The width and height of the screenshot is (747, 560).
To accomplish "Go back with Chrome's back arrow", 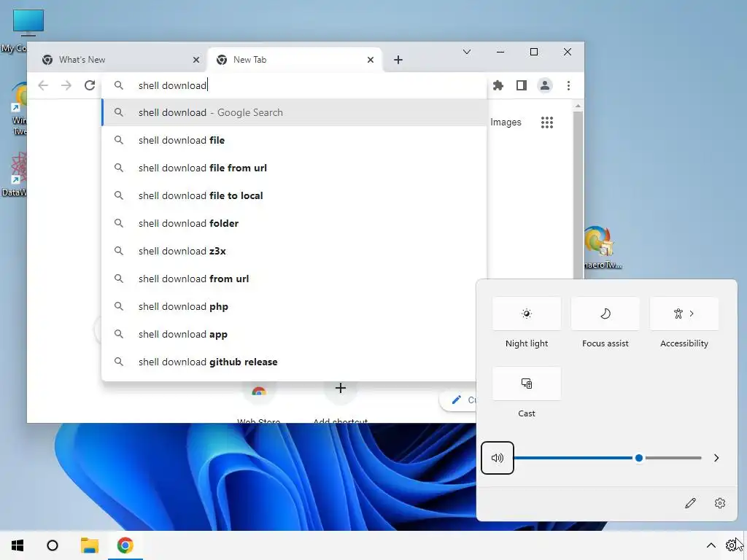I will (x=43, y=85).
